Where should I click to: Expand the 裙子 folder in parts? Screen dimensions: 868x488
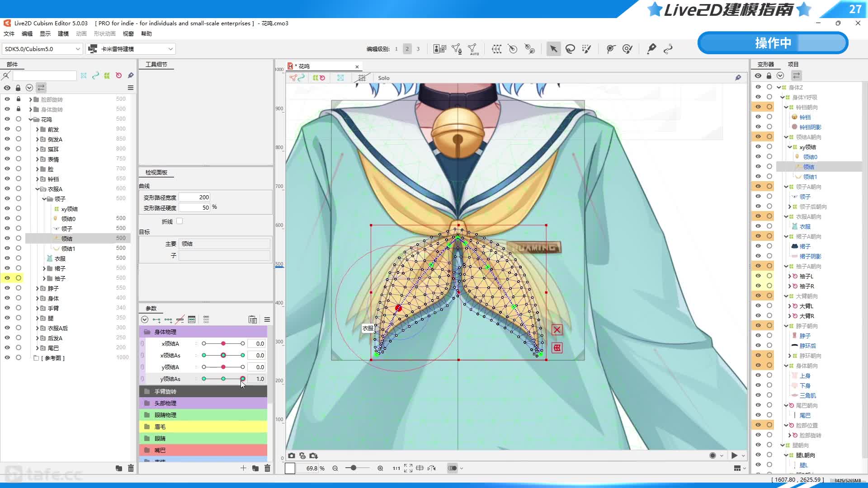(44, 268)
